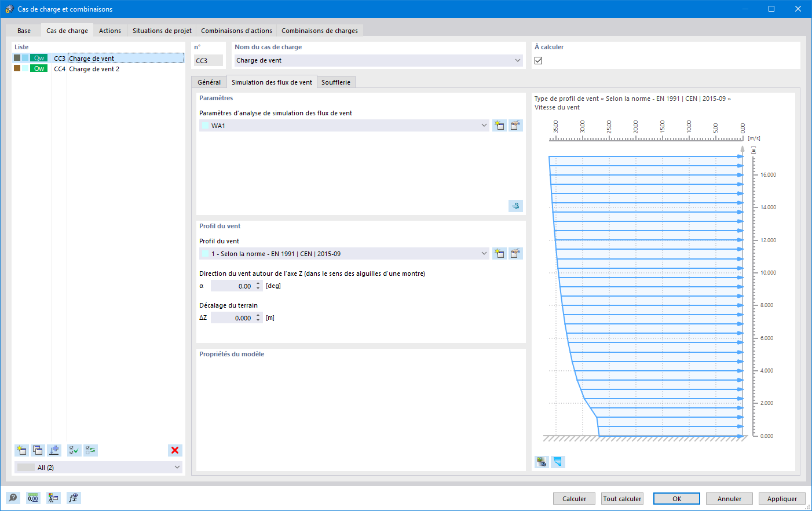Click the wind direction α value field
The image size is (812, 511).
coord(232,286)
